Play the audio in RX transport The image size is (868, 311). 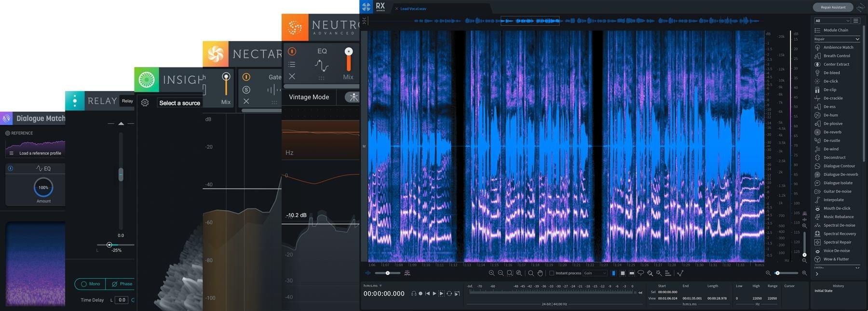(x=434, y=293)
